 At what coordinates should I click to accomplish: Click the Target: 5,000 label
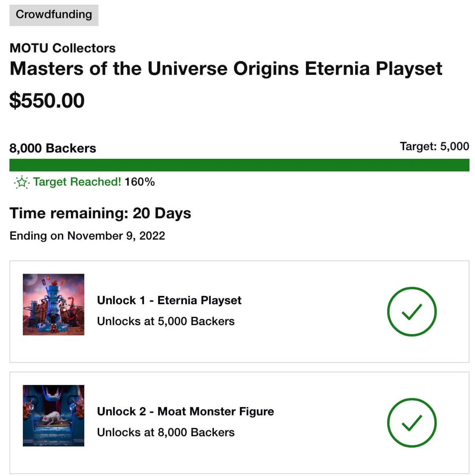[x=434, y=146]
